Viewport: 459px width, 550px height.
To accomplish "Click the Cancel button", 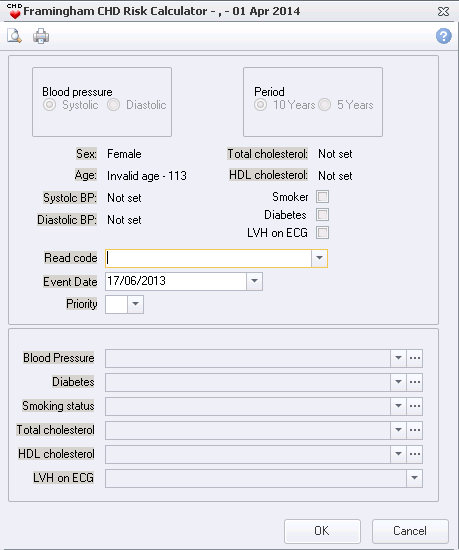I will pos(410,531).
